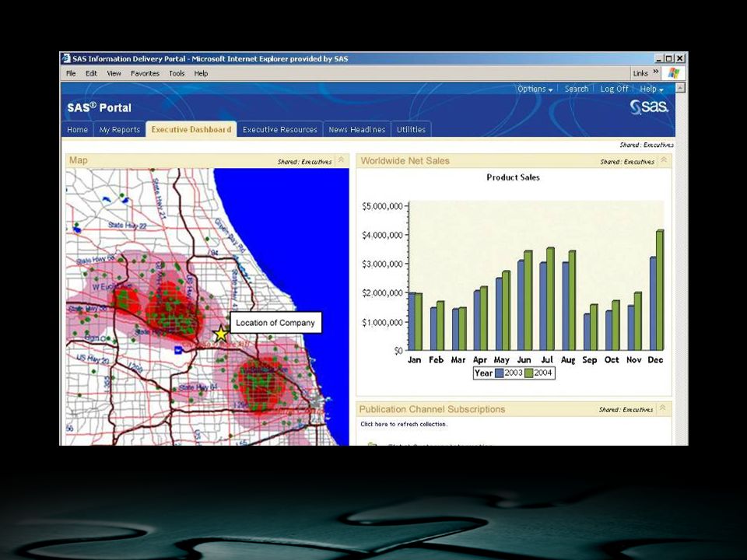The height and width of the screenshot is (560, 747).
Task: Open the Executive Resources tab
Action: (x=279, y=130)
